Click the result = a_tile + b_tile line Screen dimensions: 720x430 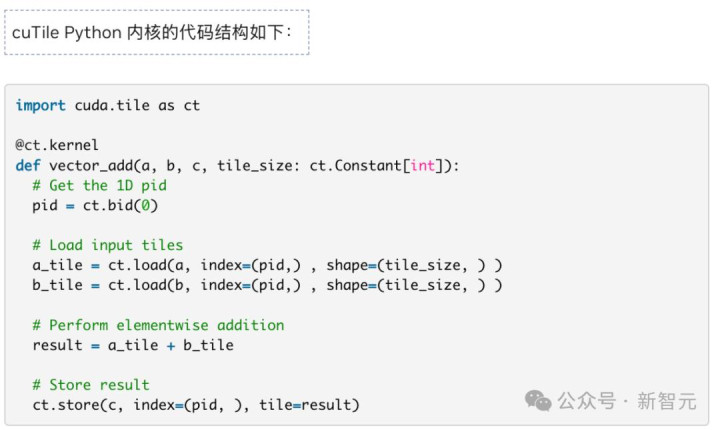pos(132,345)
